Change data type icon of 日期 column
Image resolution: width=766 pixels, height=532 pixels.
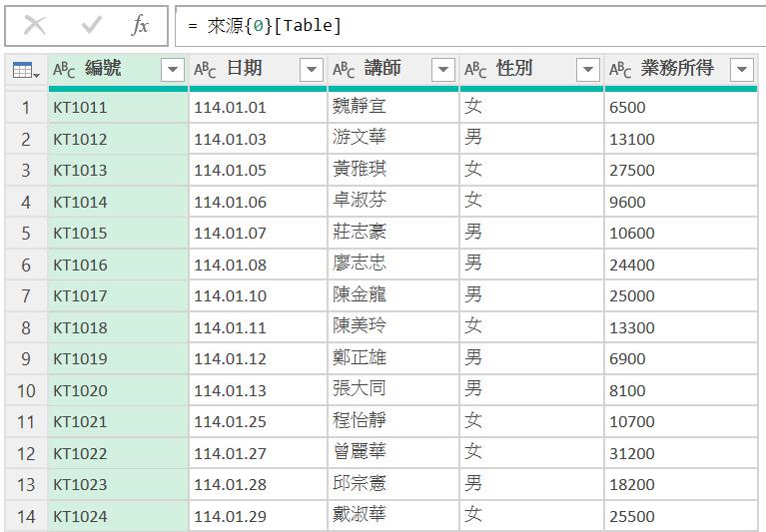(x=205, y=69)
